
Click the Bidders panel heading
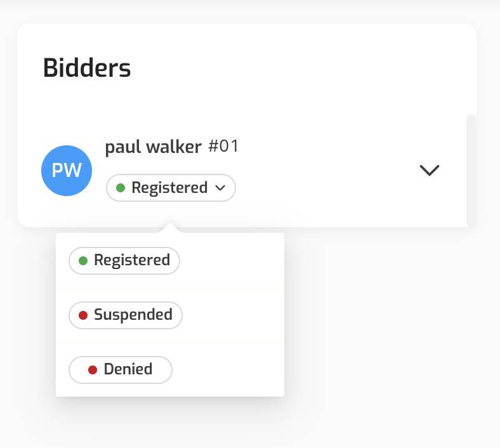tap(87, 68)
